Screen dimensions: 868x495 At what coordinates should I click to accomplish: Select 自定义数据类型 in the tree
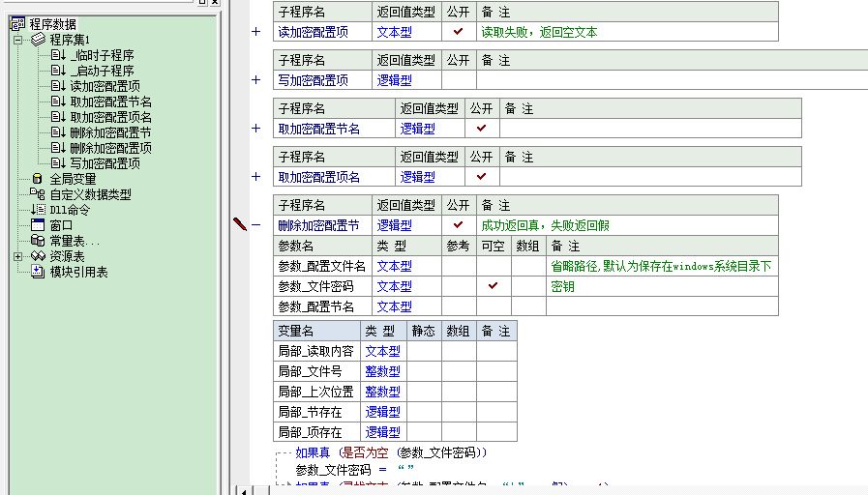click(x=90, y=194)
